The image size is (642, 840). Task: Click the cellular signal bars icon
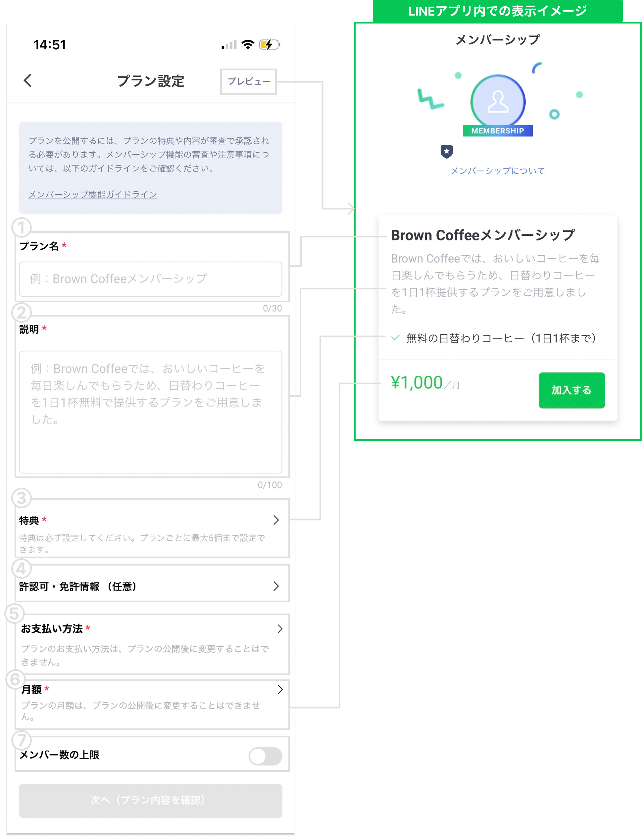tap(229, 45)
